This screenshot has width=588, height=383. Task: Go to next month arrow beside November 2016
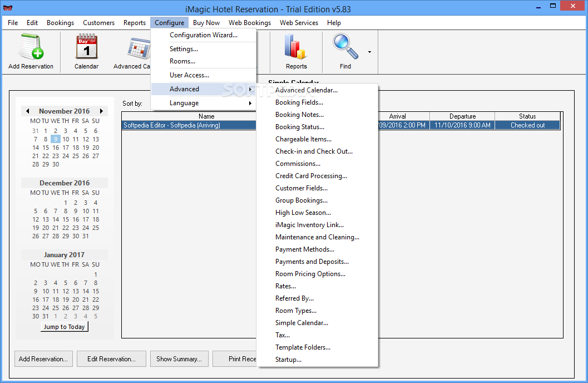coord(101,111)
